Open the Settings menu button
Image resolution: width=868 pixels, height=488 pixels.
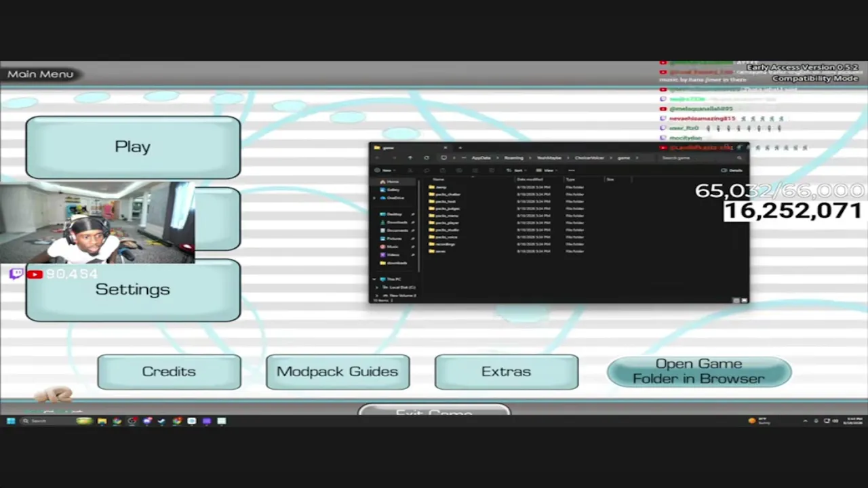[133, 289]
